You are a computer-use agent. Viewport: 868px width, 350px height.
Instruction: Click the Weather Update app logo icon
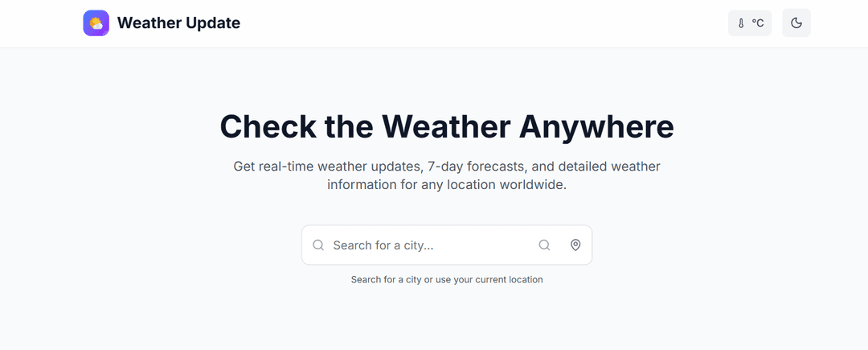(x=96, y=23)
